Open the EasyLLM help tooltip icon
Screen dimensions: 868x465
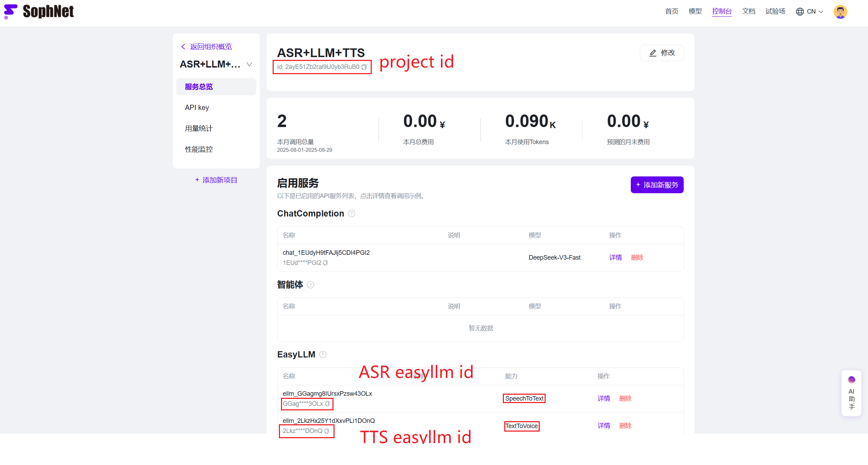coord(323,355)
